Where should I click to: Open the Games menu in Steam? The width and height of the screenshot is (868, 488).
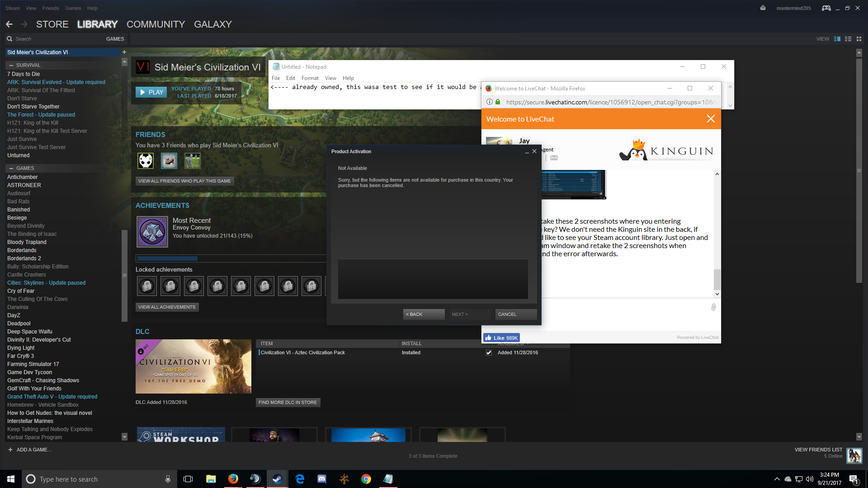73,8
